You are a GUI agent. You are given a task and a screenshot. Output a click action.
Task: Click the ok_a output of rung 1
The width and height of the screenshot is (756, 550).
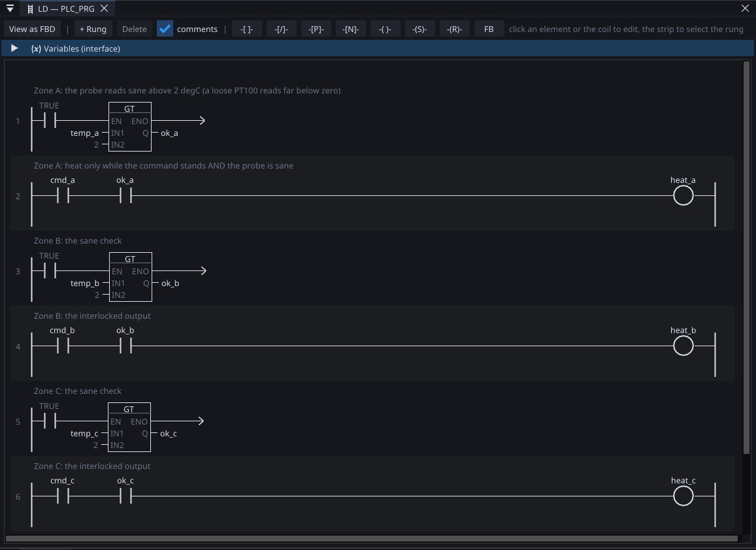pos(169,133)
